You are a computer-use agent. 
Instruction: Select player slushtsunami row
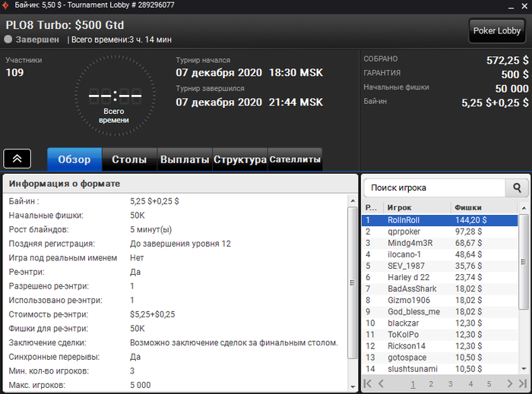tap(440, 369)
